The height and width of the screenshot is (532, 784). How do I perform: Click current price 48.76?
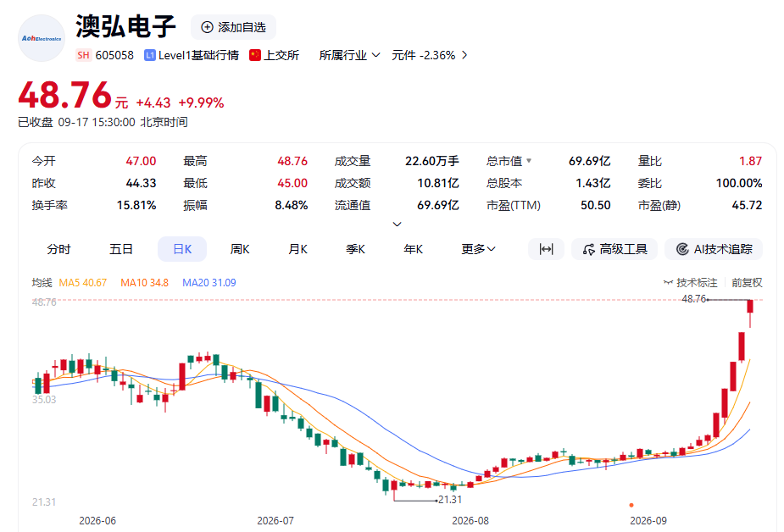click(65, 95)
